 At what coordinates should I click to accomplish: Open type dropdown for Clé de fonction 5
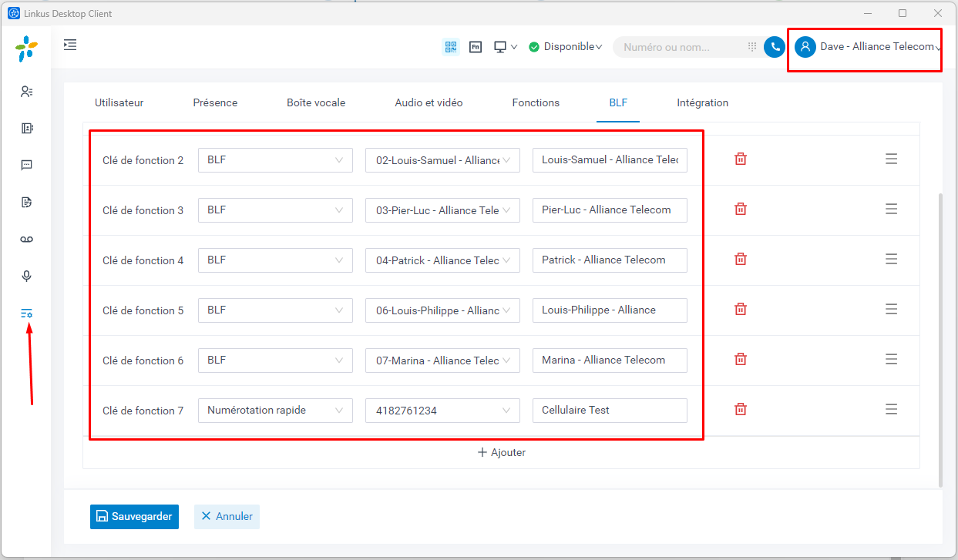[x=275, y=310]
